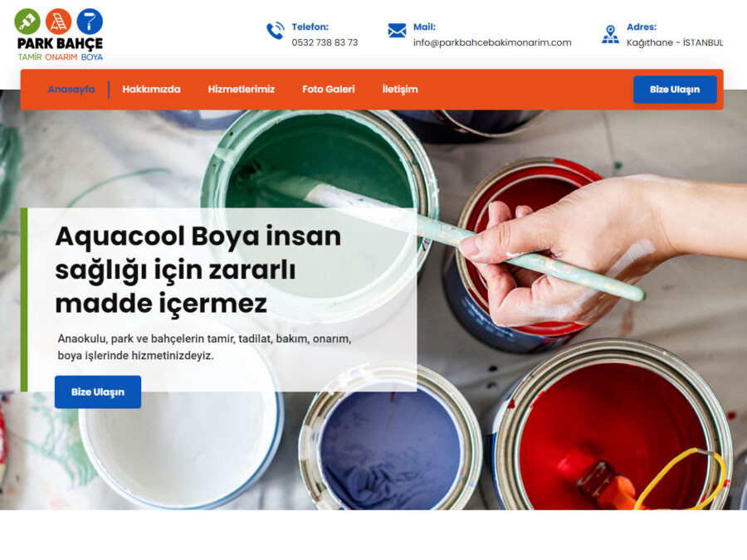Click the PARK BAHÇE logo text
The width and height of the screenshot is (747, 560).
[60, 44]
